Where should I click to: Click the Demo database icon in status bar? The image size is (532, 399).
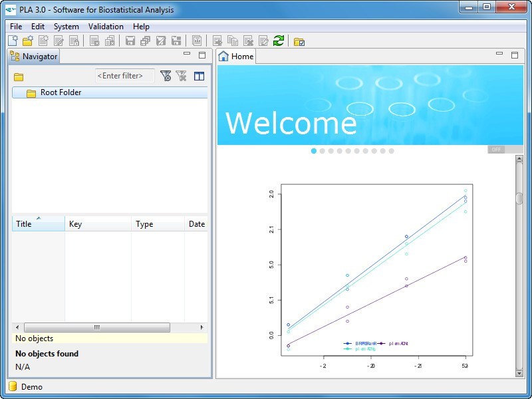tap(13, 386)
